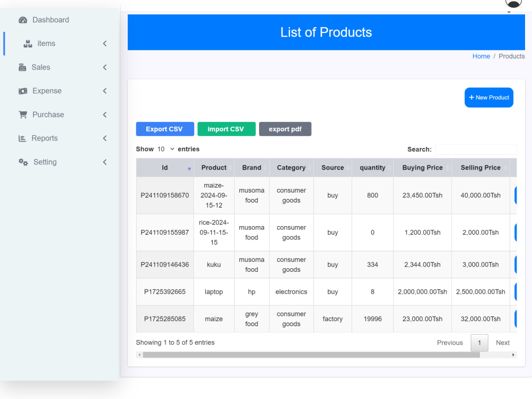Expand the Reports menu chevron
532x399 pixels.
coord(105,138)
